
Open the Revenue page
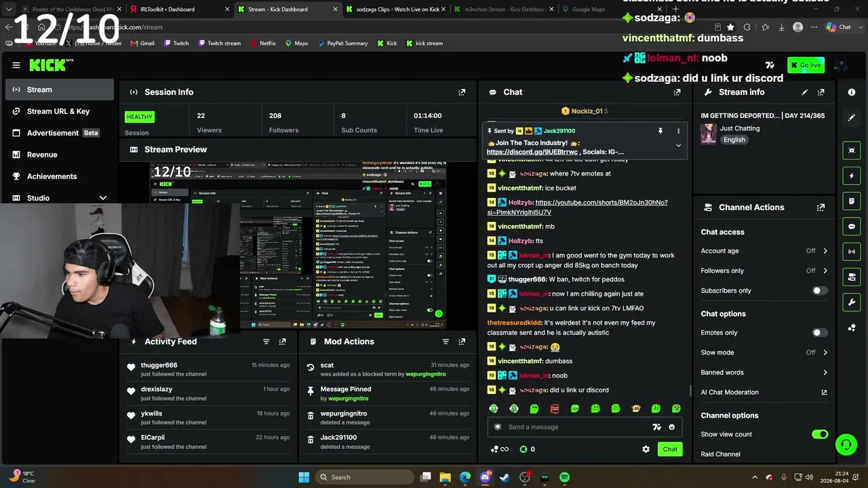pyautogui.click(x=60, y=155)
